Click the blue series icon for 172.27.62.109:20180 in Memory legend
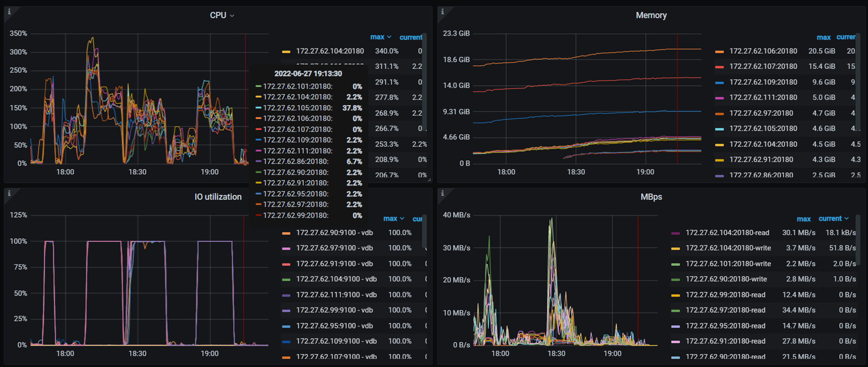 719,82
